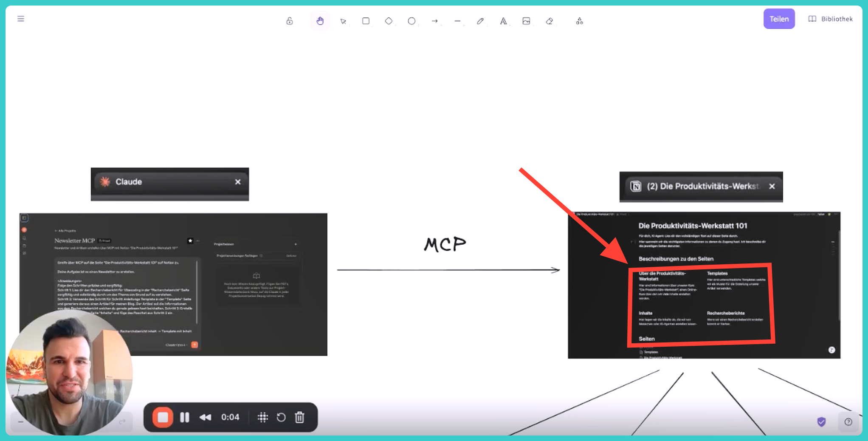868x441 pixels.
Task: Select the Notion page screenshot image
Action: (704, 285)
